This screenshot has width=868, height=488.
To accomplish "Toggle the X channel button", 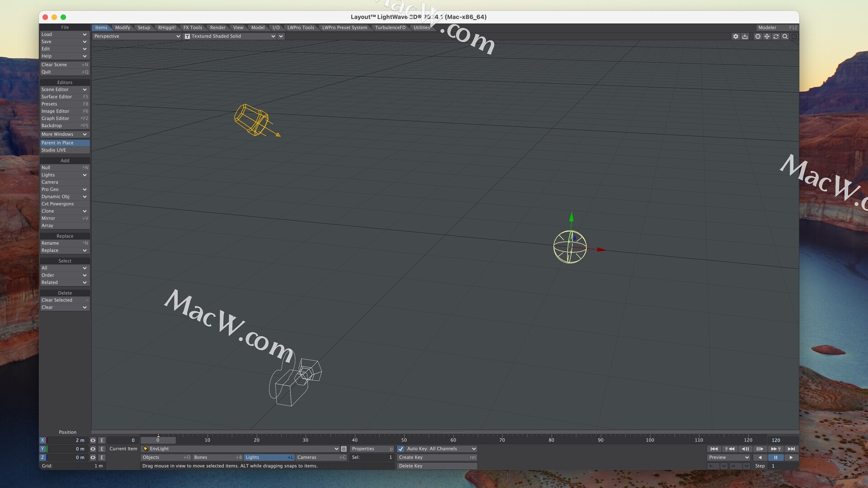I will coord(42,440).
